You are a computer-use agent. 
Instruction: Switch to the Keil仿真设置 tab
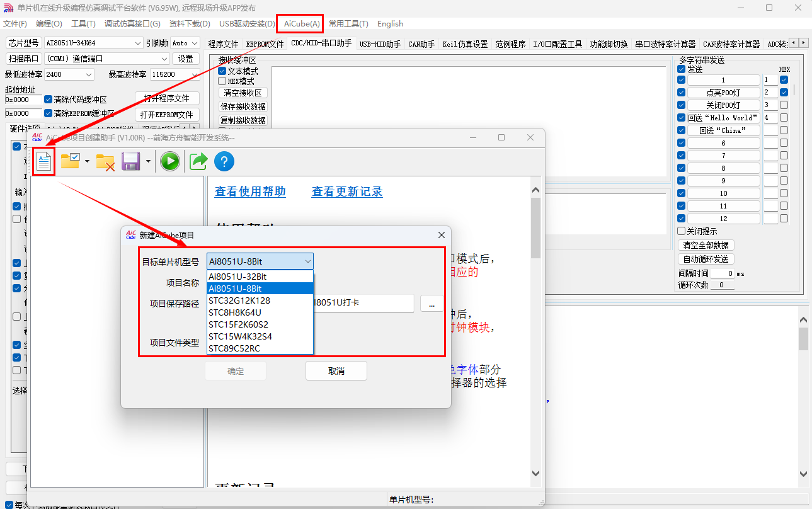pos(465,44)
